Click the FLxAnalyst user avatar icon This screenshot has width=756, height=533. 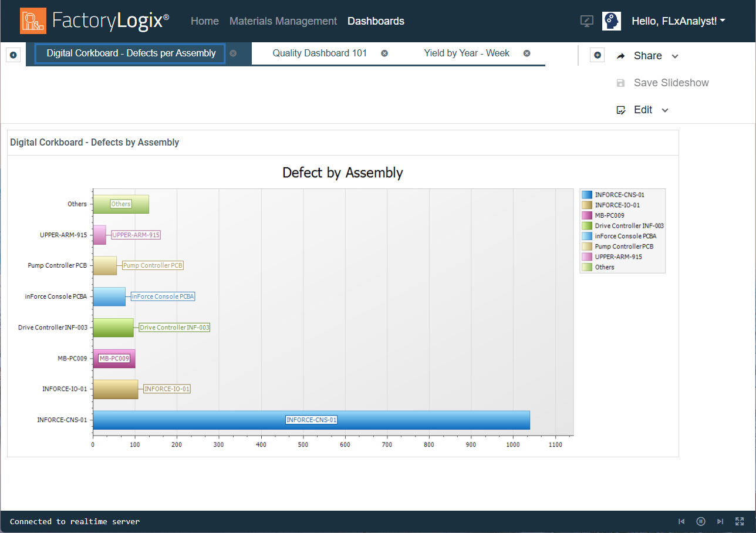[x=612, y=21]
